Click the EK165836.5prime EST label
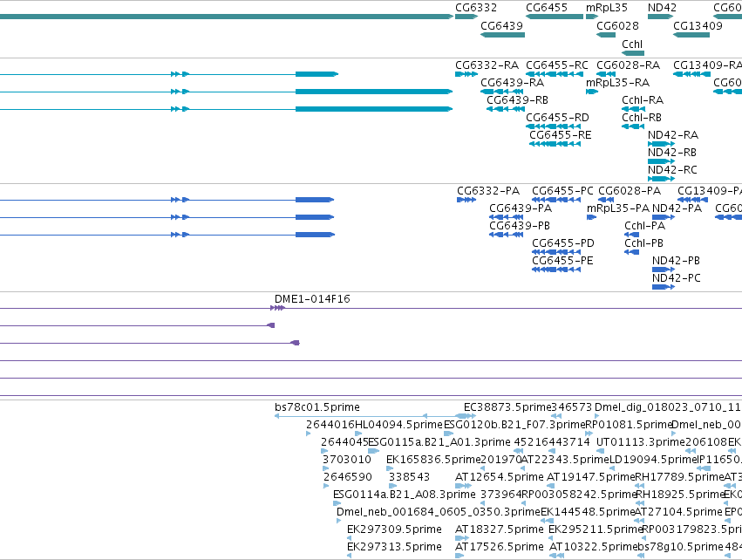 (x=433, y=460)
